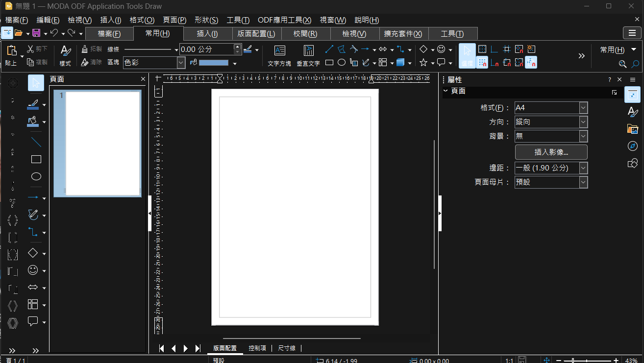Click the 樣式 styles icon
This screenshot has height=363, width=644.
(x=65, y=55)
